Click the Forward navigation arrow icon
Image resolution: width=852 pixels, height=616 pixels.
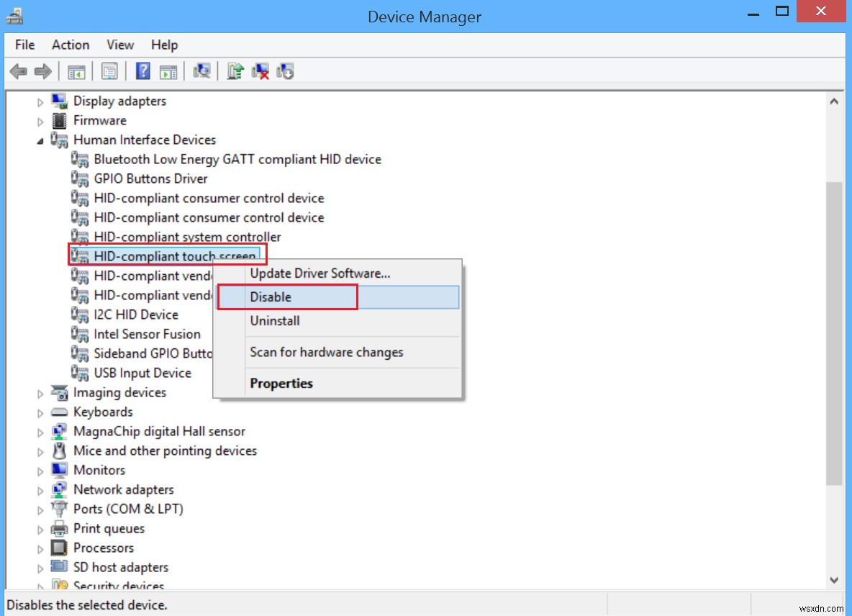click(42, 71)
